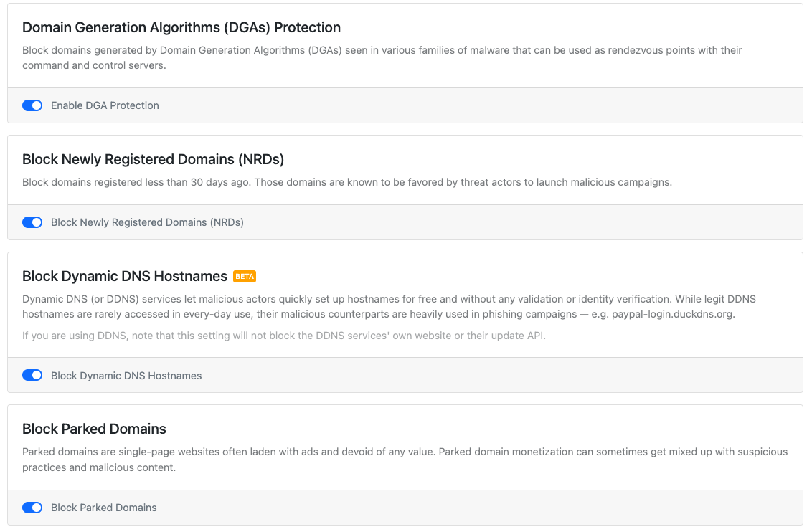Disable the Block Dynamic DNS Hostnames switch
The image size is (812, 532).
click(32, 375)
